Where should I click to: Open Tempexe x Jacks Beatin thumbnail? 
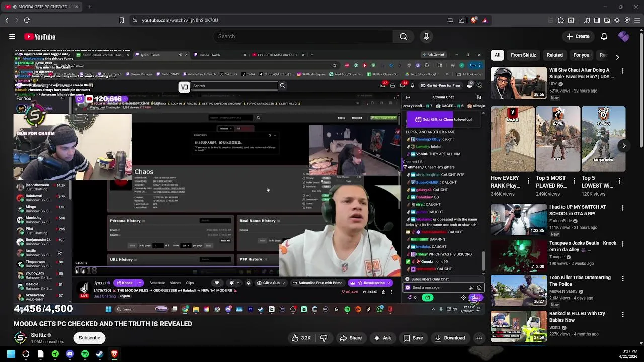tap(519, 255)
